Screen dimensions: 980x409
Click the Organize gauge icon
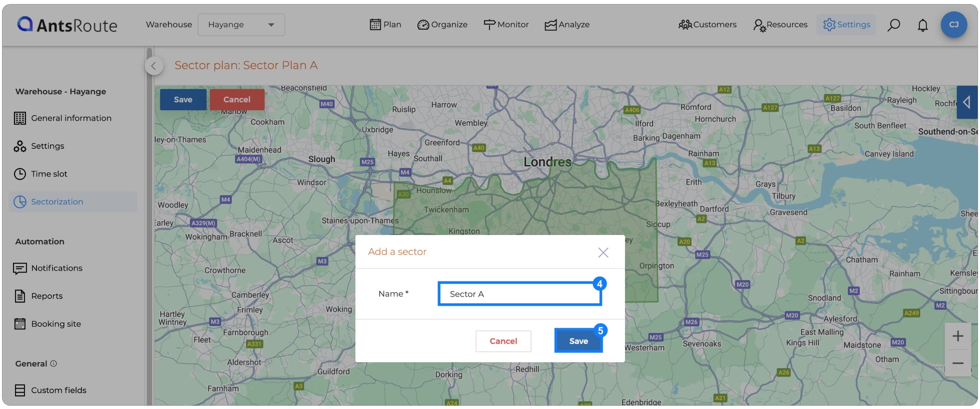423,25
